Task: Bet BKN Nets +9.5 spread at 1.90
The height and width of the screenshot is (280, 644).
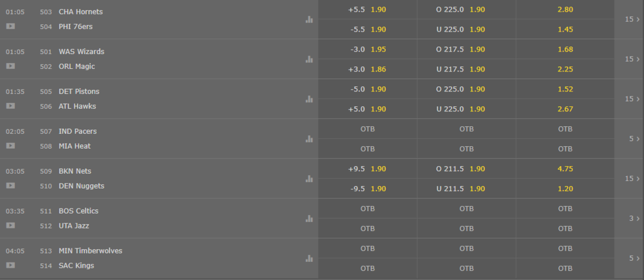Action: (367, 169)
